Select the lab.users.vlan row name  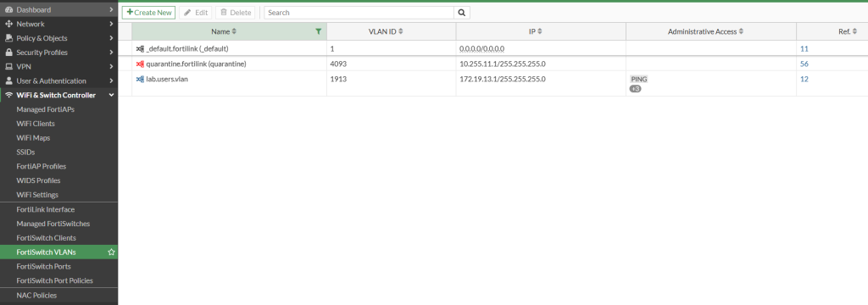pyautogui.click(x=167, y=79)
